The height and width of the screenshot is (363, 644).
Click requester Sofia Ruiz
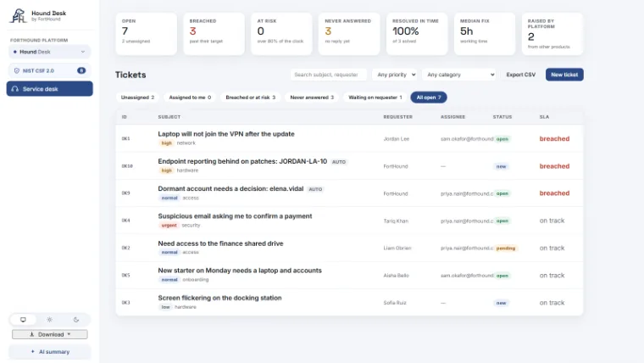coord(395,303)
